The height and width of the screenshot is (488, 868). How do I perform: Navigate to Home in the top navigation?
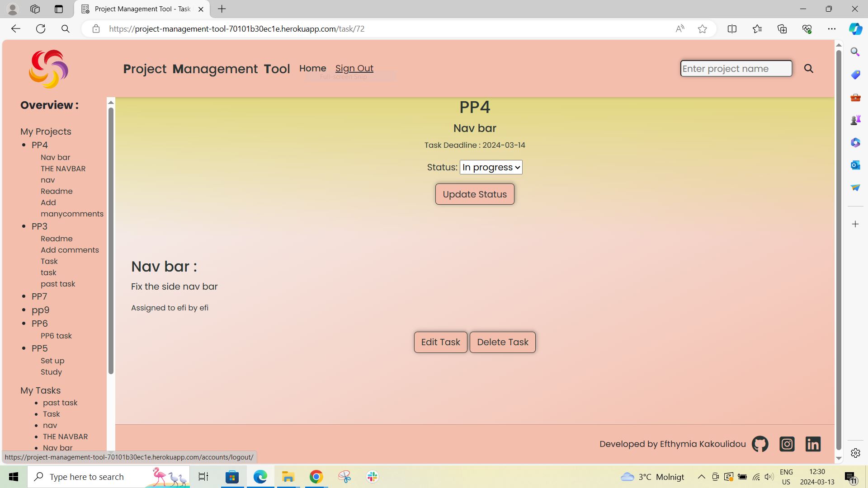312,68
